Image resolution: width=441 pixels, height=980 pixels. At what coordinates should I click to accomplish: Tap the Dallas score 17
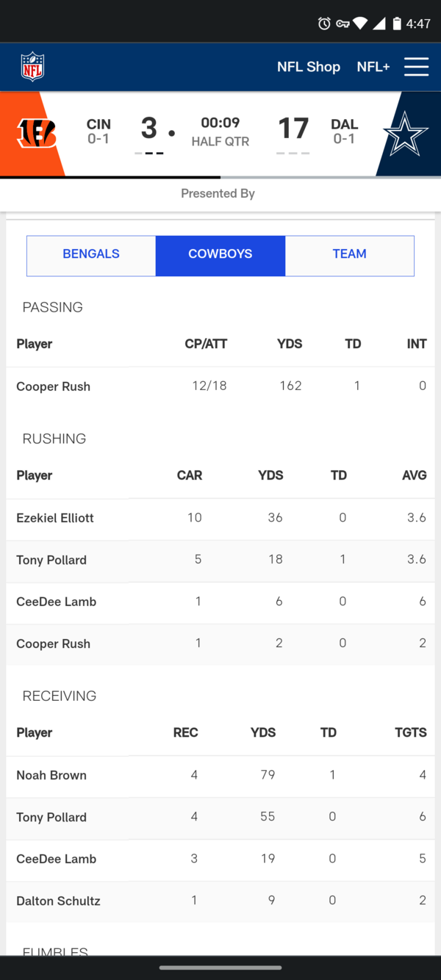click(293, 129)
